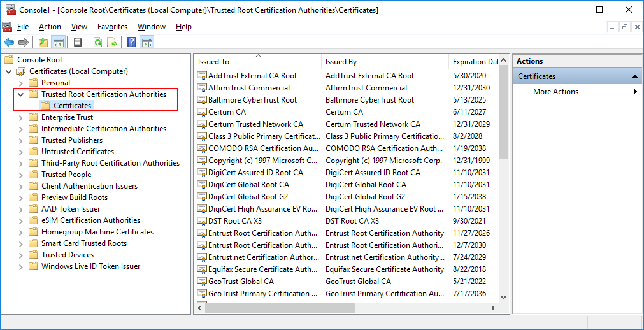
Task: Select Preview Build Roots tree item
Action: [75, 197]
